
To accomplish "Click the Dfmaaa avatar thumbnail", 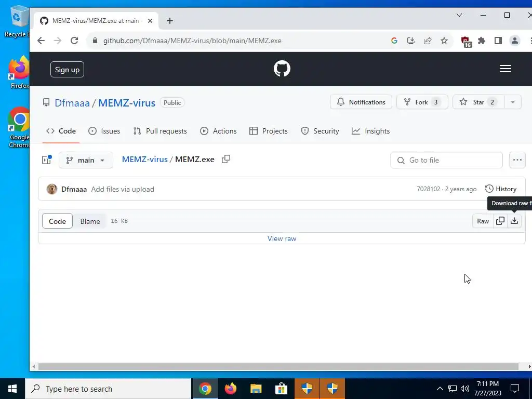I will pos(51,189).
